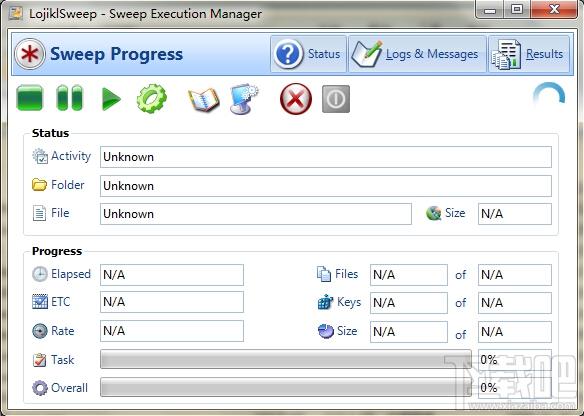Click the Elapsed clock icon
Viewport: 584px width, 416px height.
(39, 274)
